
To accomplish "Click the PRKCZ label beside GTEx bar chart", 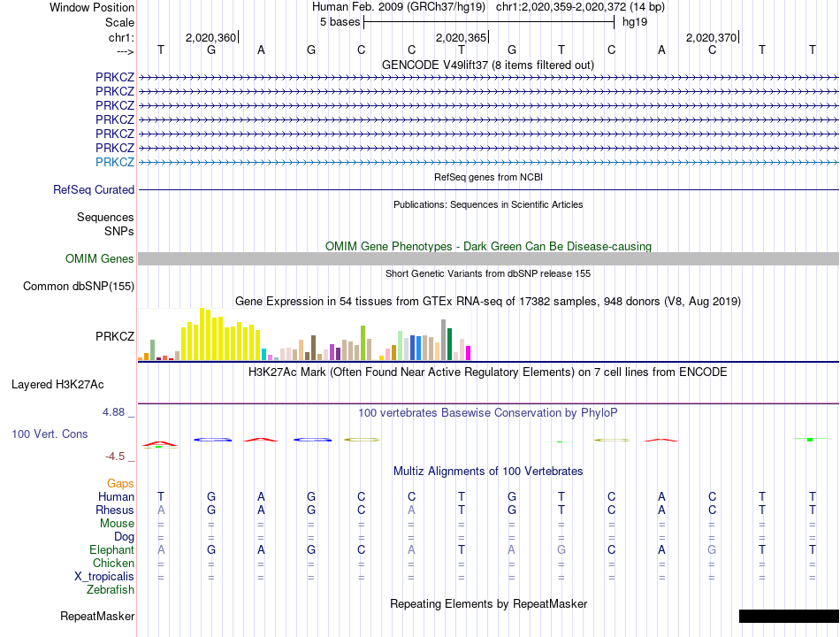I will (115, 336).
